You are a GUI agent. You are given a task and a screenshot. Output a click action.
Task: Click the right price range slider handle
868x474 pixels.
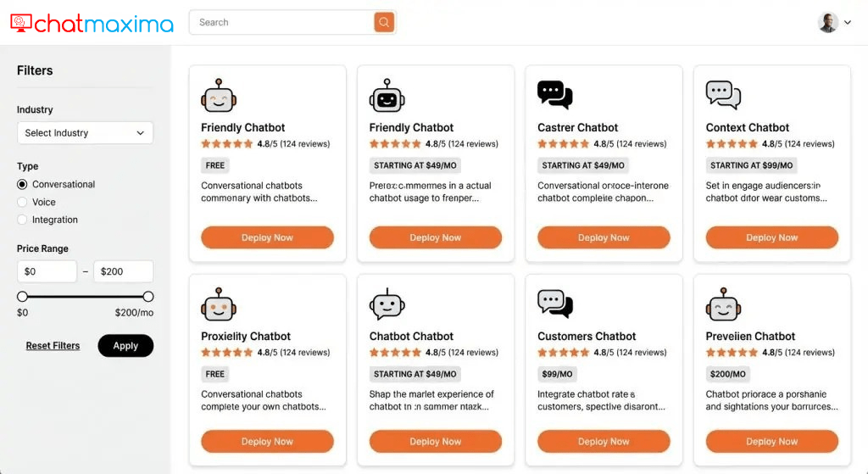(148, 297)
